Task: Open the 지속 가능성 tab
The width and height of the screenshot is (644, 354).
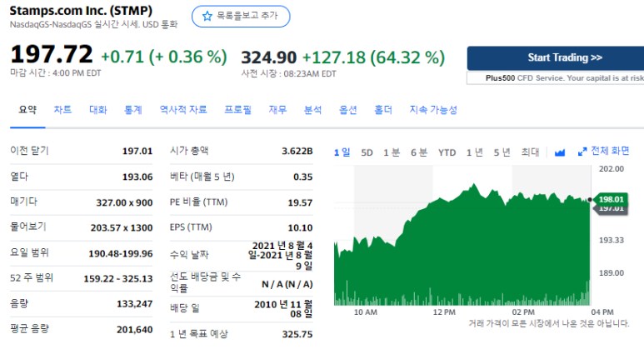Action: (x=433, y=110)
